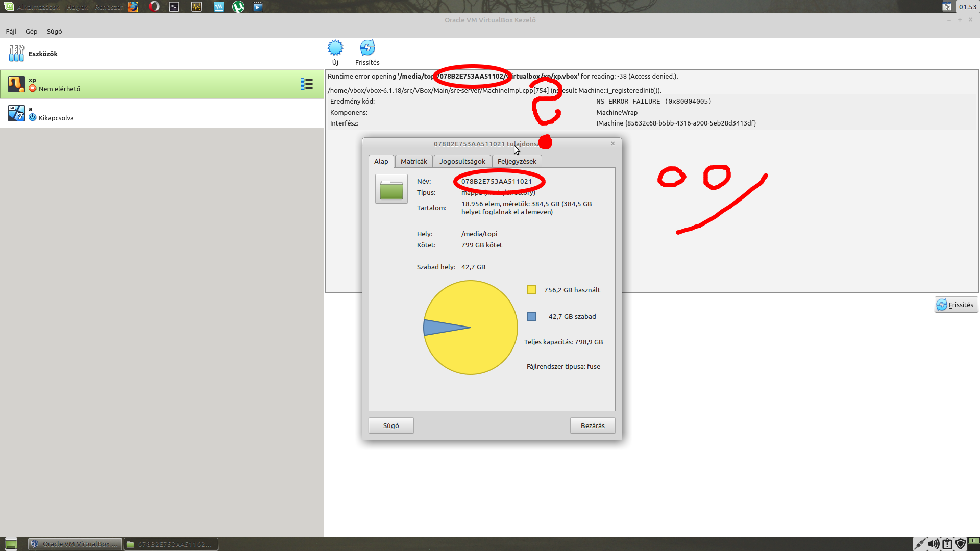Switch to the Feljegyzések tab

[517, 161]
